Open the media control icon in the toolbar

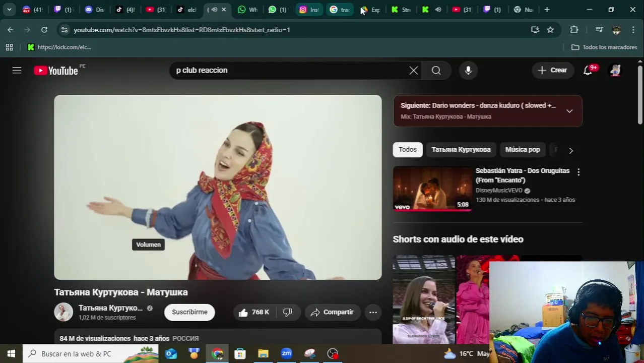click(599, 30)
